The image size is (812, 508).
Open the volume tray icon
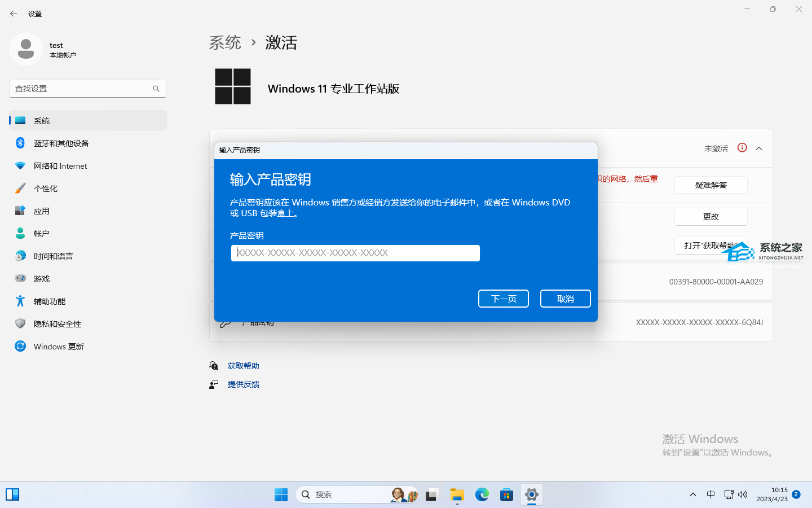click(743, 494)
